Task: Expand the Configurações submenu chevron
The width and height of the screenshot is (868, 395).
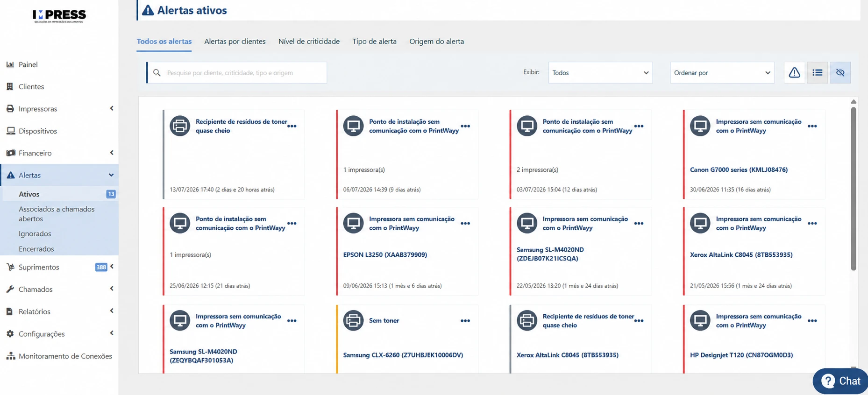Action: pos(112,333)
